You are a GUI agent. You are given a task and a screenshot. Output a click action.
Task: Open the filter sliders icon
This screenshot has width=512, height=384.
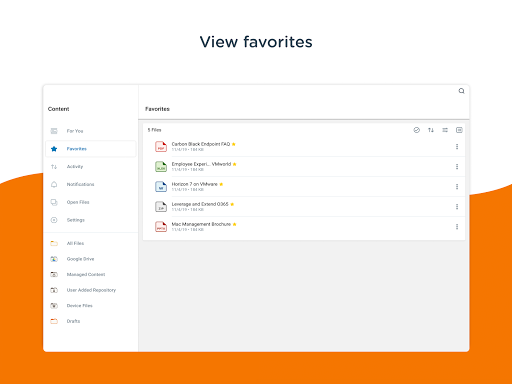(x=445, y=130)
